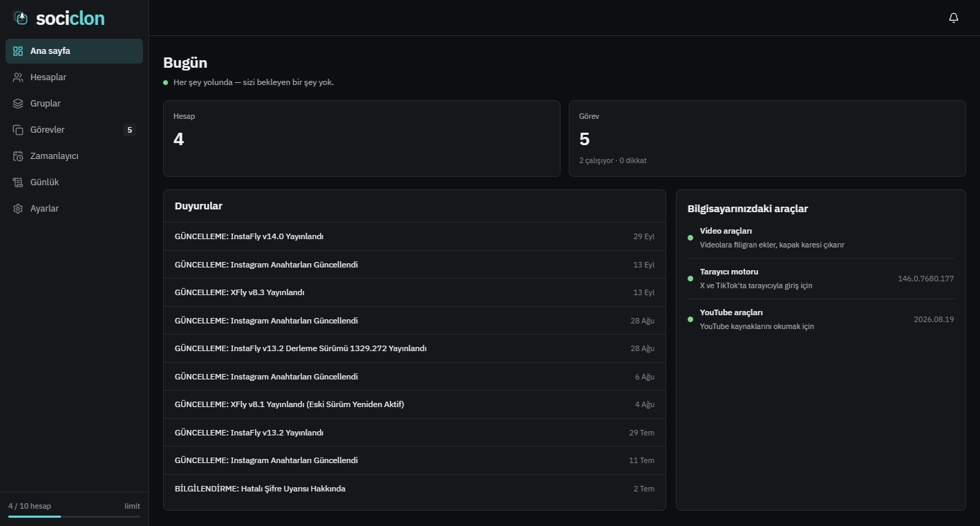Image resolution: width=980 pixels, height=526 pixels.
Task: Select the Video araçları tool row
Action: (821, 238)
